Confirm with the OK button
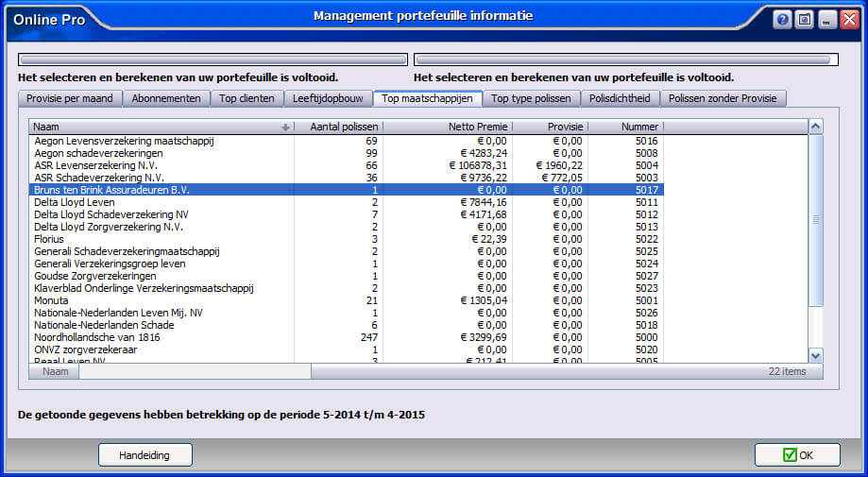868x477 pixels. click(798, 455)
